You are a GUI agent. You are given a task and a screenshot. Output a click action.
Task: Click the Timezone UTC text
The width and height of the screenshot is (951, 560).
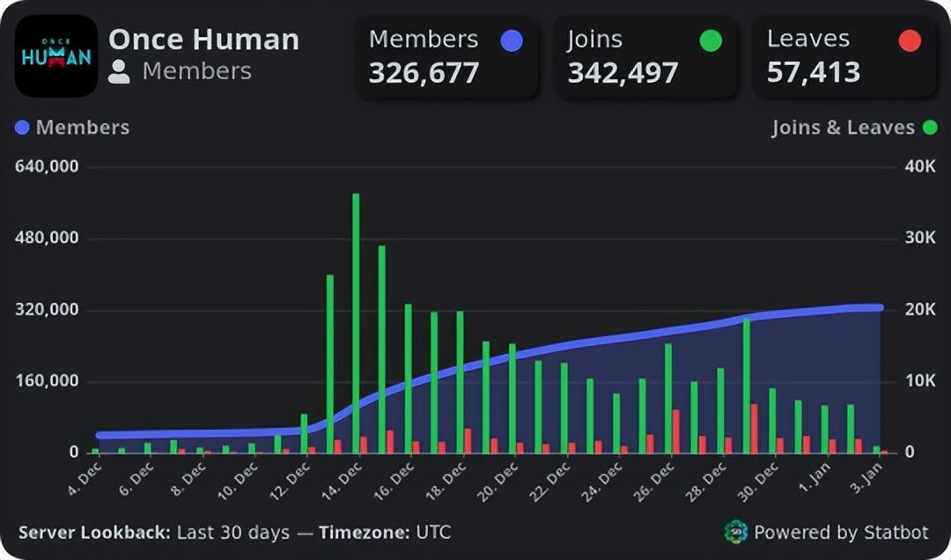point(385,533)
